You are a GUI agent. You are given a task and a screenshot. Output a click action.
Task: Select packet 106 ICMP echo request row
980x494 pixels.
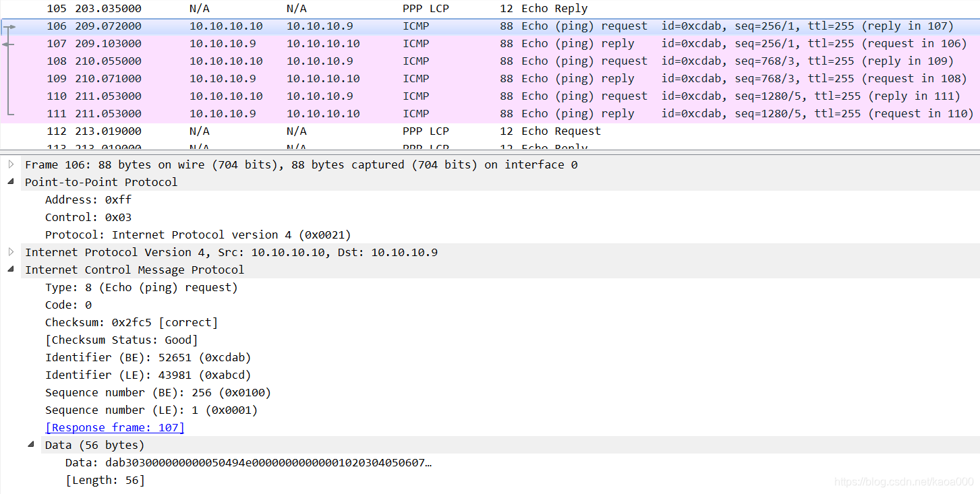click(x=490, y=26)
